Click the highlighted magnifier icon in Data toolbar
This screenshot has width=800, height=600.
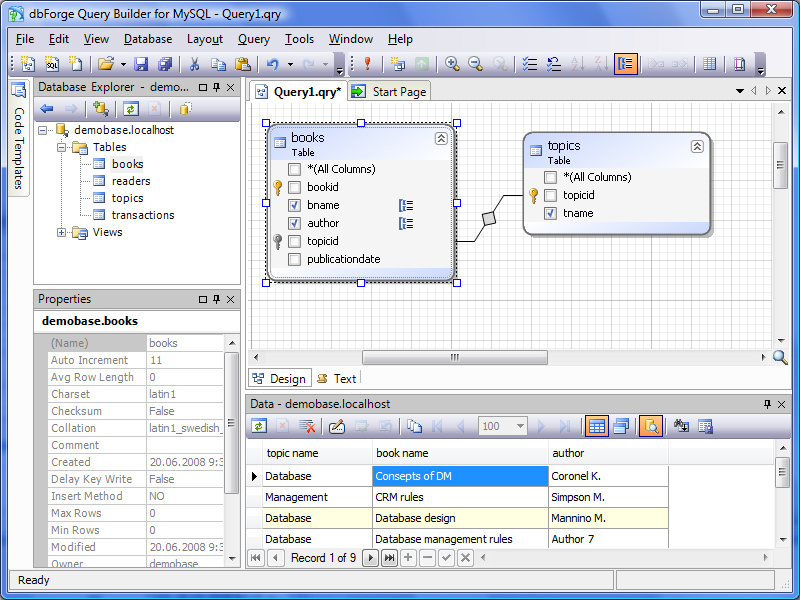(x=652, y=426)
